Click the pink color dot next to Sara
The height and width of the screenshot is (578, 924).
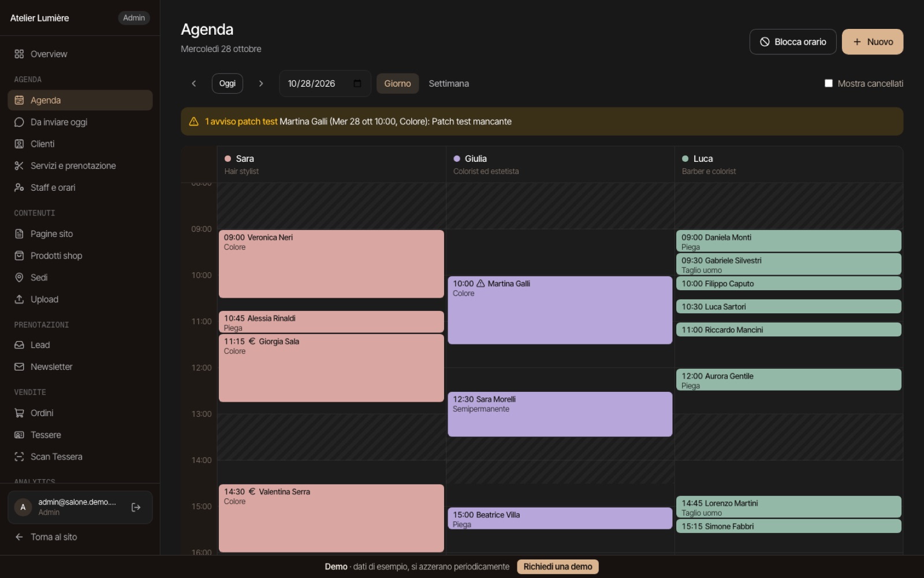[228, 159]
